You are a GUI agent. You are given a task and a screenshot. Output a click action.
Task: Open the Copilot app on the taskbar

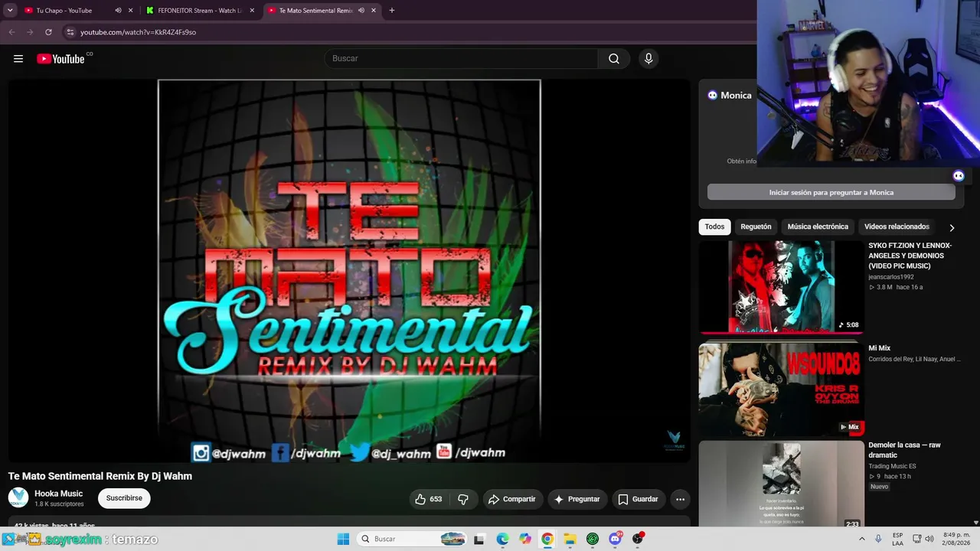click(x=524, y=539)
